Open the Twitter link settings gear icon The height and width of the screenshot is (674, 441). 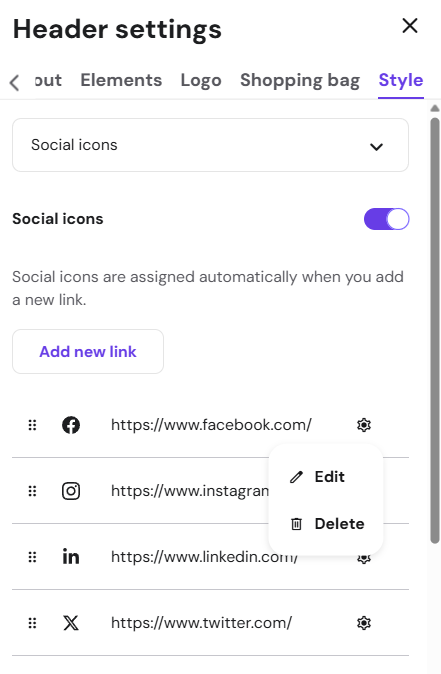tap(364, 623)
